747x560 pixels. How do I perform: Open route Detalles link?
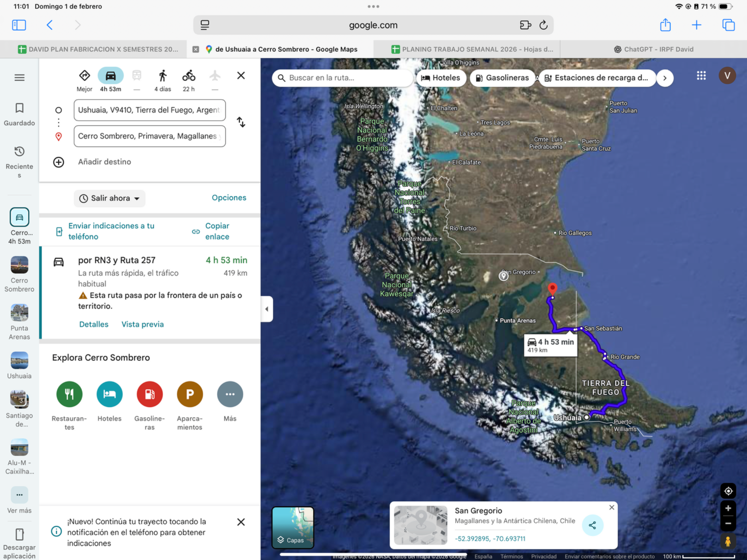(94, 324)
